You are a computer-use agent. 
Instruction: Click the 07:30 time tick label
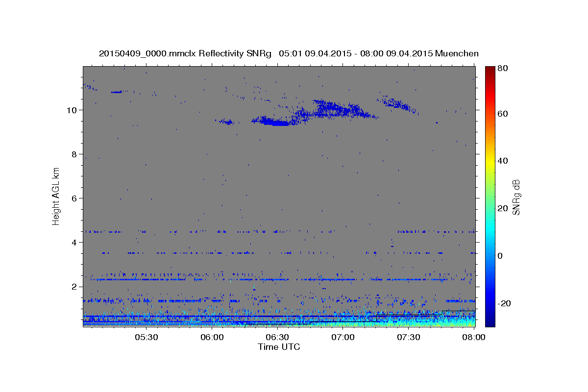point(408,337)
